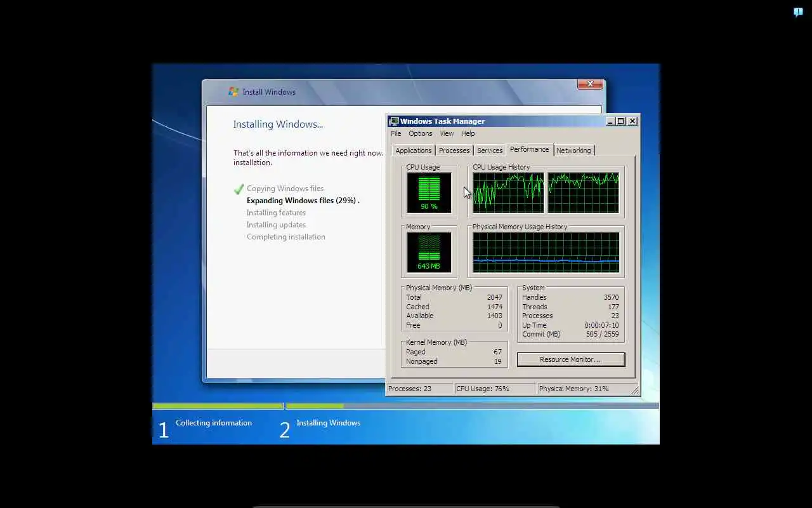Click the speech bubble icon in top-right corner
This screenshot has height=508, width=812.
798,12
